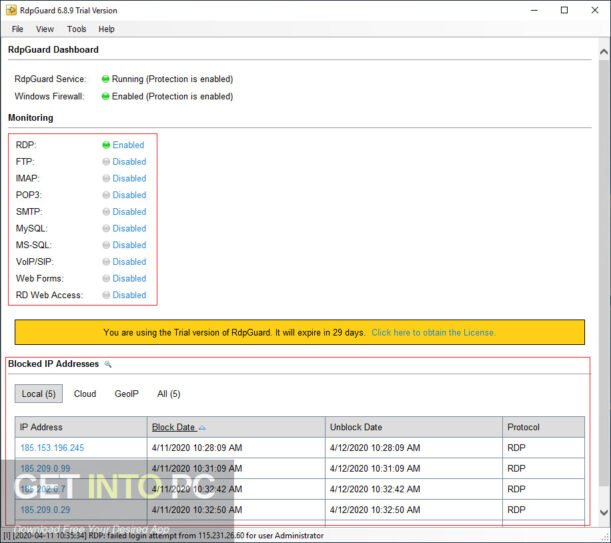This screenshot has height=543, width=611.
Task: Select the Local (5) tab
Action: pyautogui.click(x=39, y=394)
